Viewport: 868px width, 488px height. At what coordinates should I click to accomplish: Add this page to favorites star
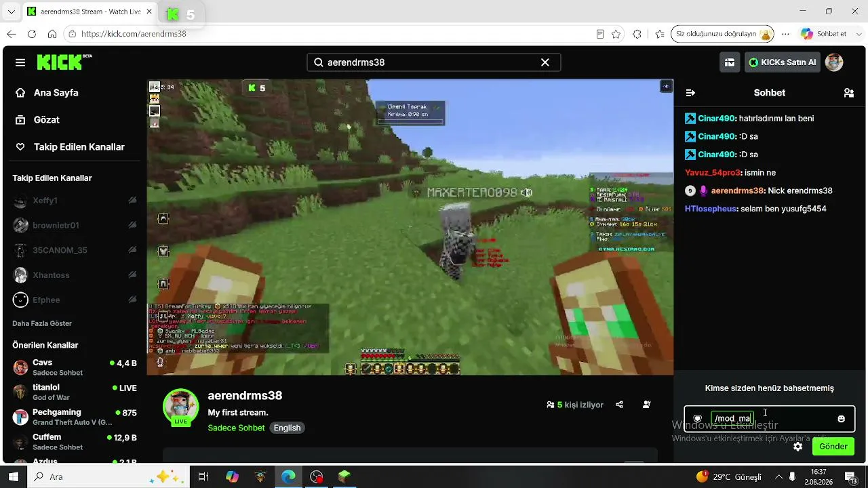616,34
